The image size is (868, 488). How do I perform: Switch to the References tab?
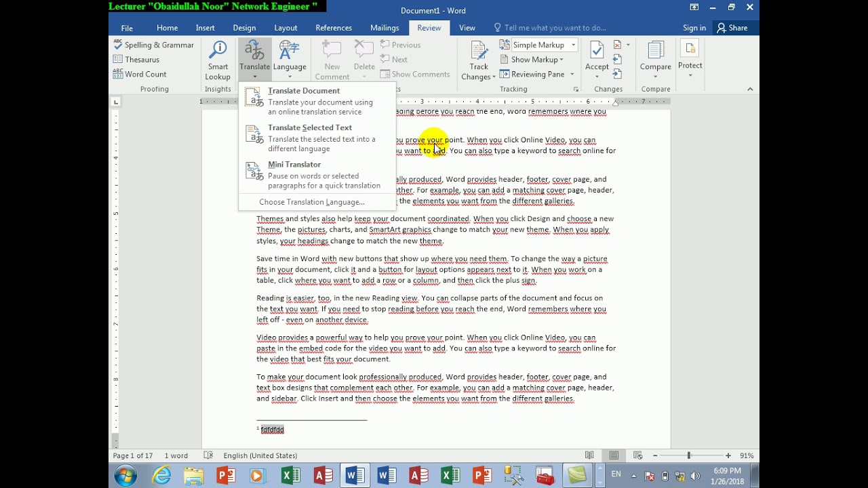(334, 28)
